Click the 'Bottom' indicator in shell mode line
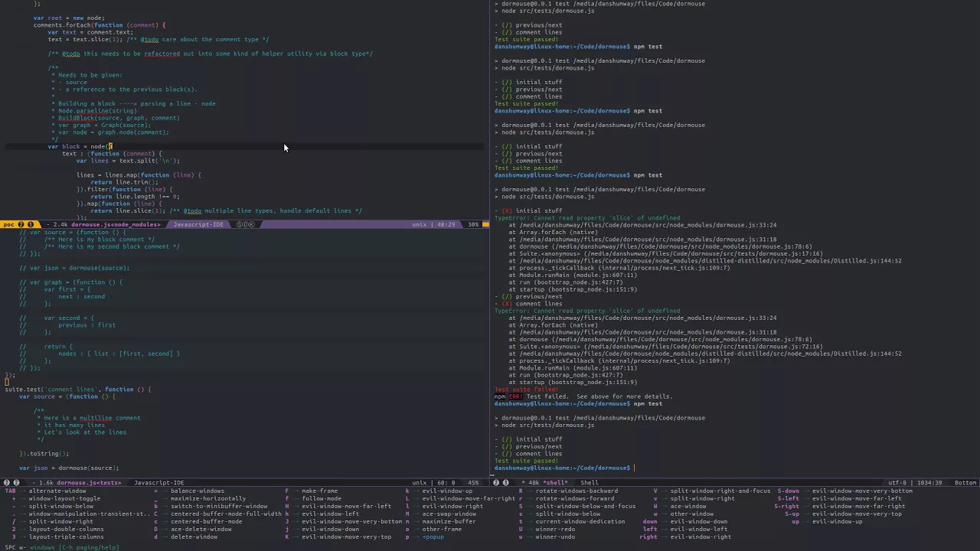 (x=965, y=483)
